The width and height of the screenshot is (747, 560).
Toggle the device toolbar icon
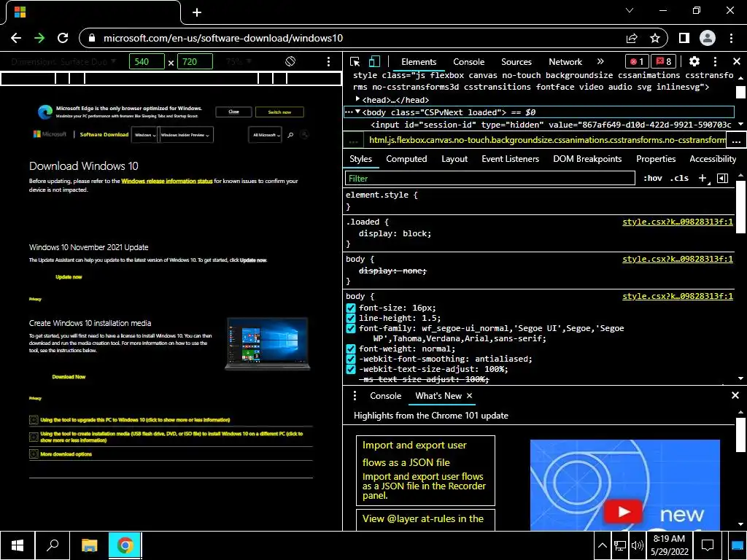point(374,61)
